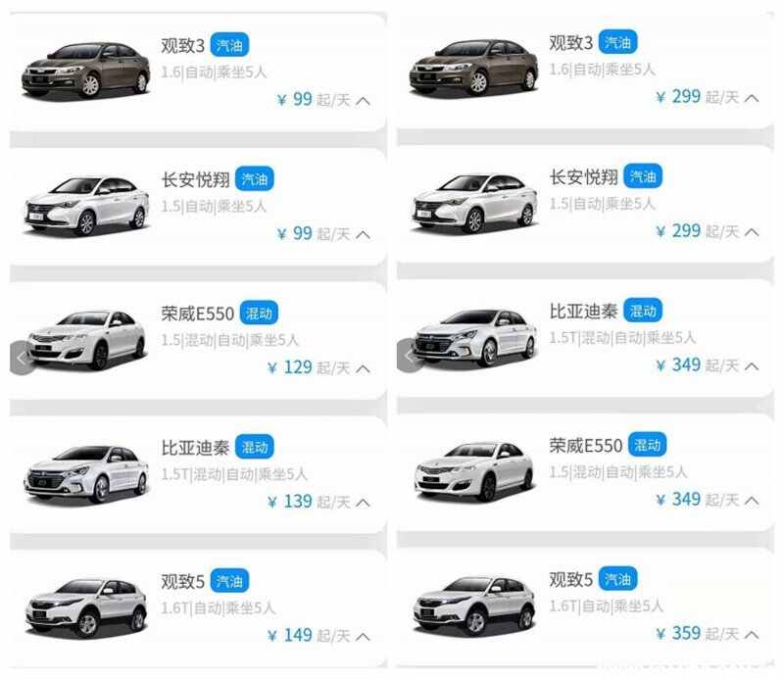
Task: Click 汽油 tag on ¥299 观致3
Action: 618,42
